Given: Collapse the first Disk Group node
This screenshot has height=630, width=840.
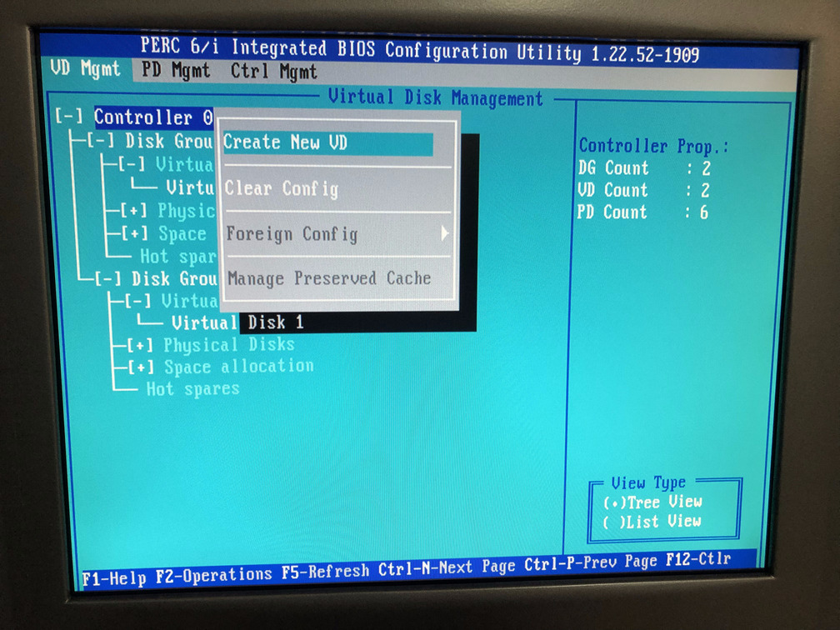Looking at the screenshot, I should click(x=101, y=140).
